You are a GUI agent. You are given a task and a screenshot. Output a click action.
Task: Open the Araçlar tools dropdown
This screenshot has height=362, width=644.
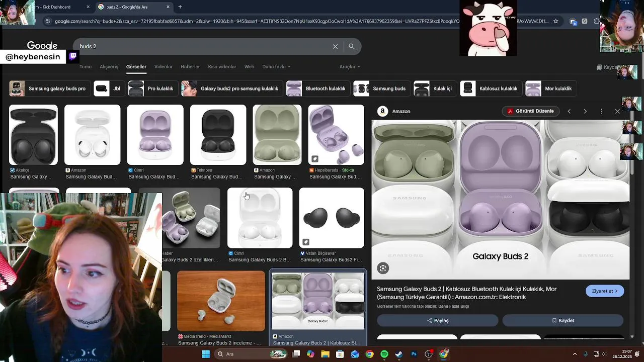pyautogui.click(x=350, y=66)
